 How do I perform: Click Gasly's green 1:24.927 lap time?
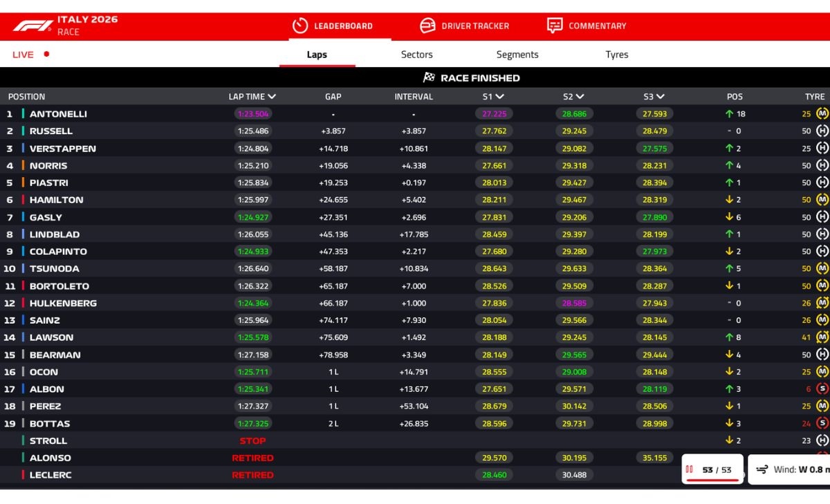click(x=252, y=217)
